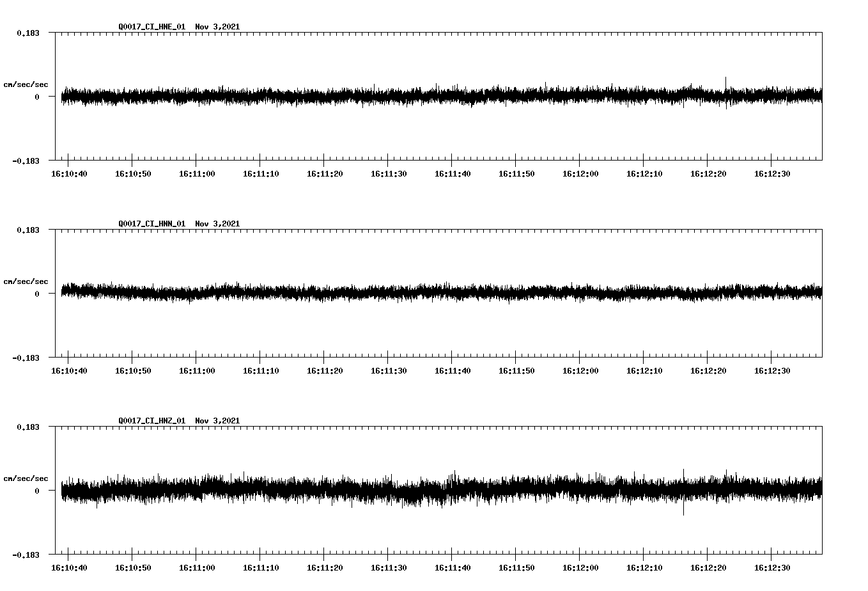Image resolution: width=868 pixels, height=591 pixels.
Task: Click 16:12:30 time label on HNE axis
Action: 772,174
